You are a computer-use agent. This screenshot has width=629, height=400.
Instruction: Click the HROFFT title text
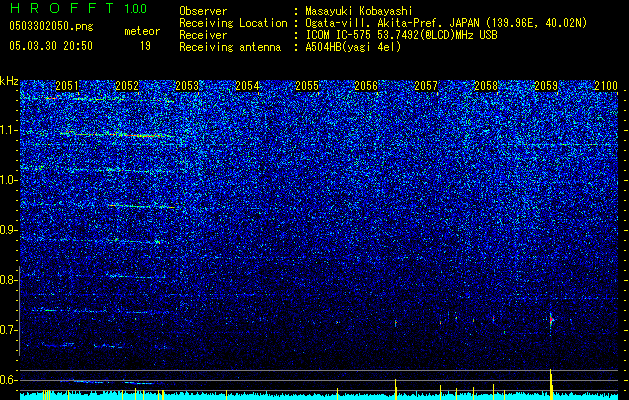pos(62,8)
